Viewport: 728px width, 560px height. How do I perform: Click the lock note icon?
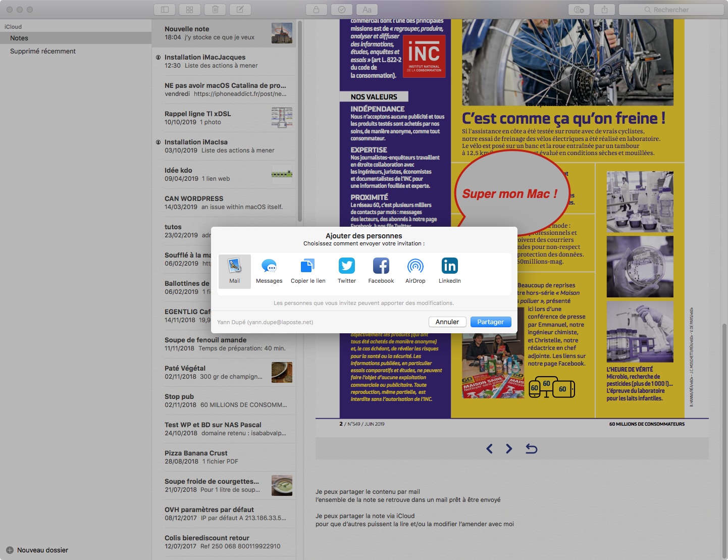click(317, 10)
